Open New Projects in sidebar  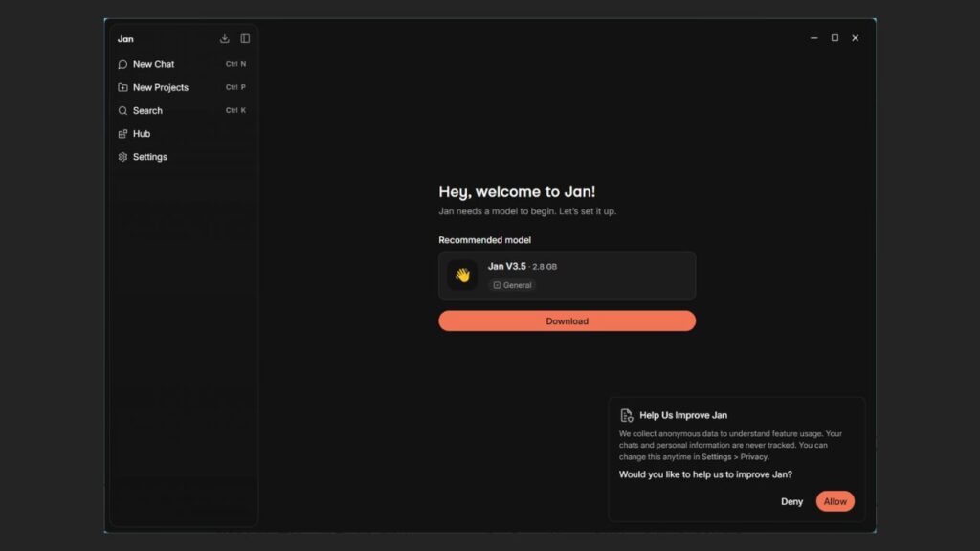pyautogui.click(x=183, y=87)
